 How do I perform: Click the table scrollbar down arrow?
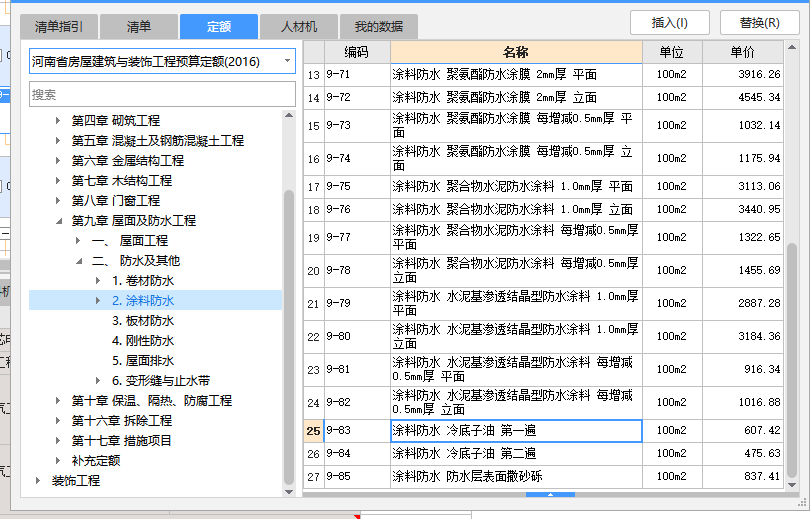point(792,485)
